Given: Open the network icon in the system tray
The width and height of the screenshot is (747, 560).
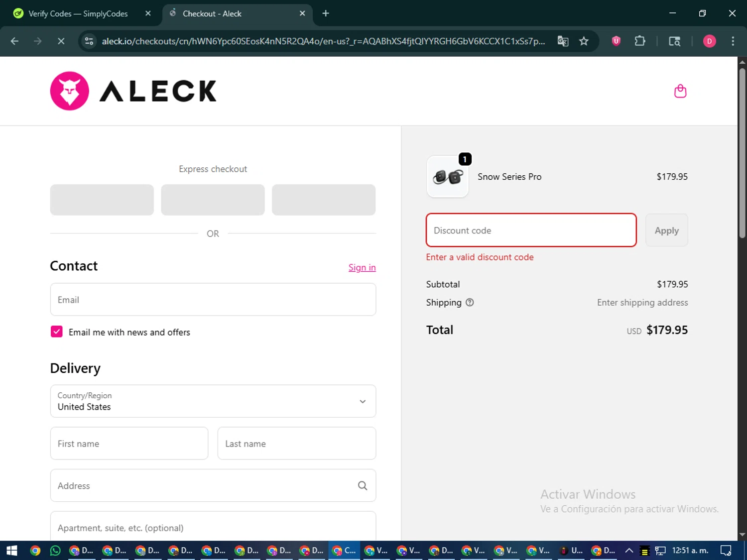Looking at the screenshot, I should click(x=660, y=551).
